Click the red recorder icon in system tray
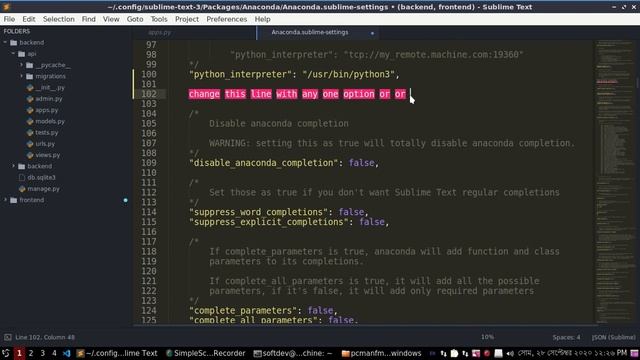The height and width of the screenshot is (360, 640). pyautogui.click(x=487, y=353)
